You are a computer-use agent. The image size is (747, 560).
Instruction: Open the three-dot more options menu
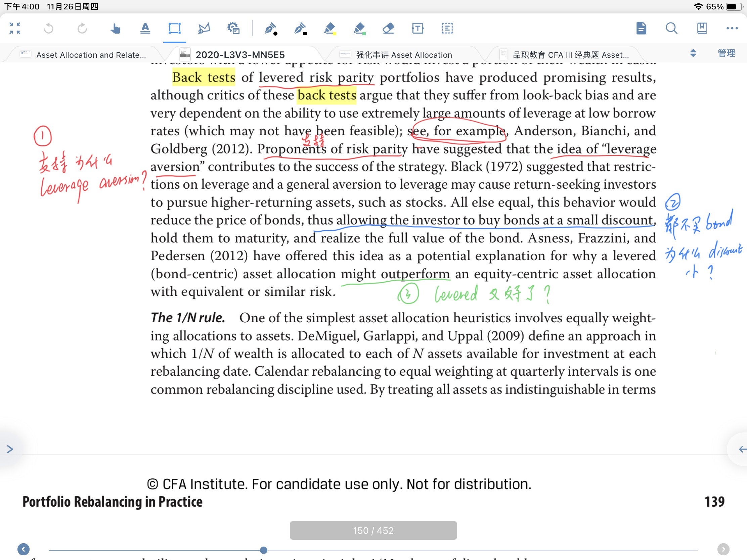(x=732, y=28)
